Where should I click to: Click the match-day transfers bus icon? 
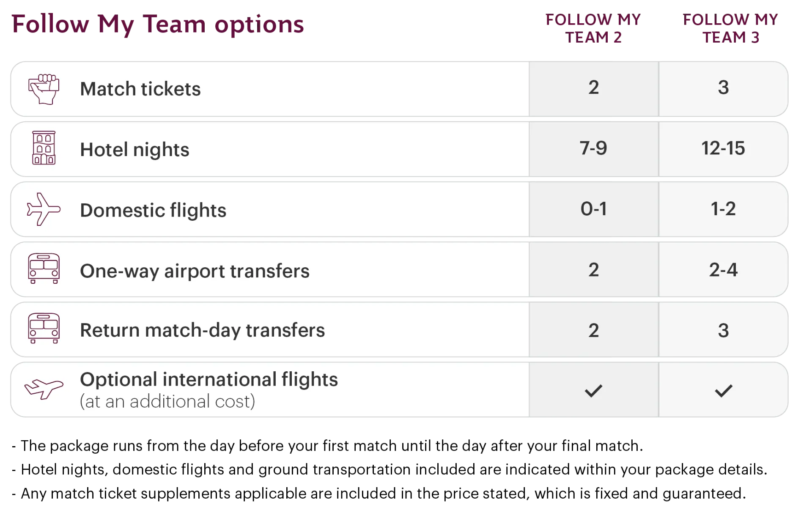click(x=44, y=329)
